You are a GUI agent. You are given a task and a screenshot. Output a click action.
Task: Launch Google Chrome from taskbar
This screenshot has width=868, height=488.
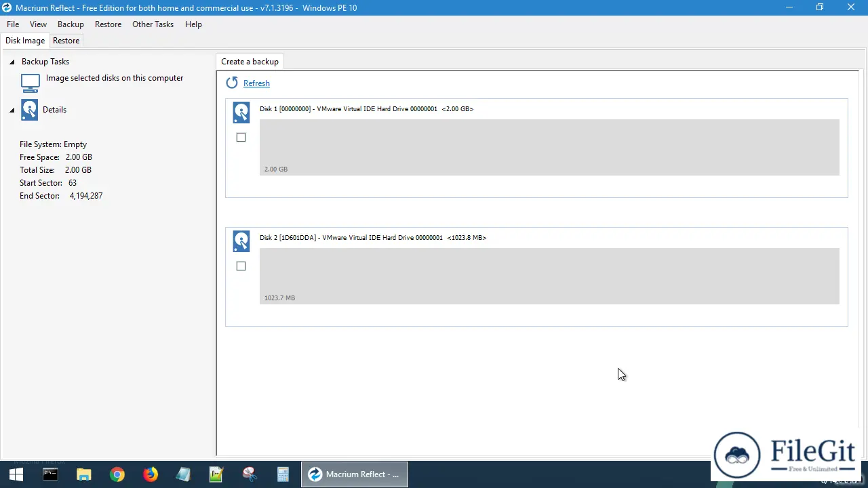point(117,474)
